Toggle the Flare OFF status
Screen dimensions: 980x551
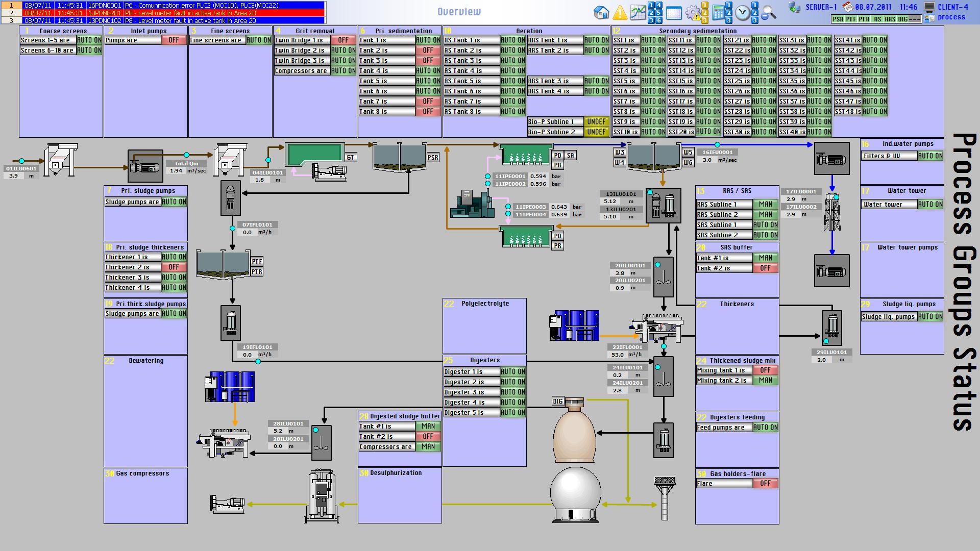pos(765,484)
